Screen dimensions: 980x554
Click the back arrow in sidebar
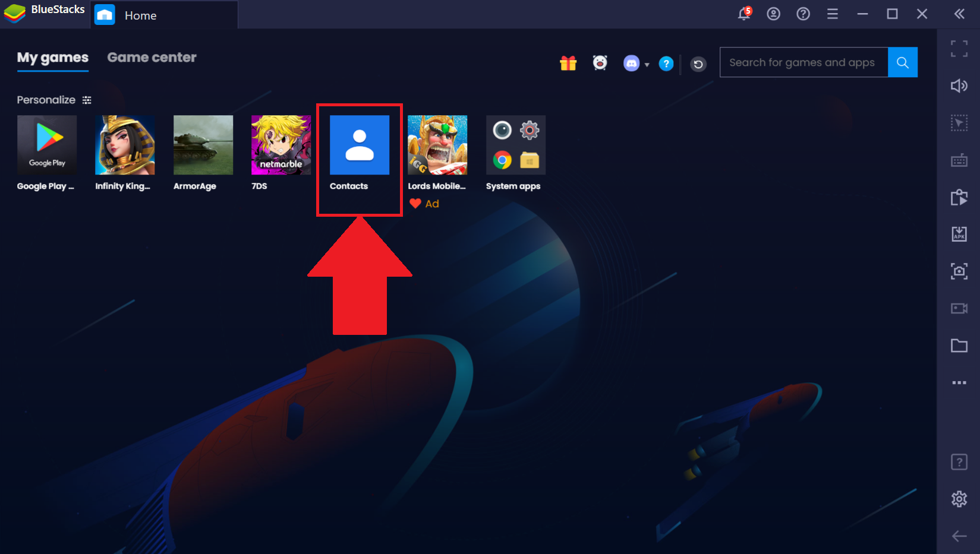[x=959, y=536]
